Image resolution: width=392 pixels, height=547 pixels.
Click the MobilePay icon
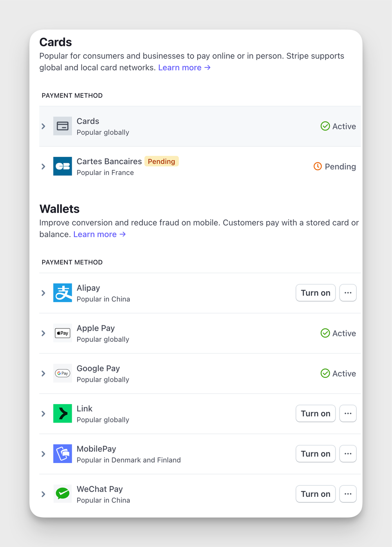(x=62, y=454)
